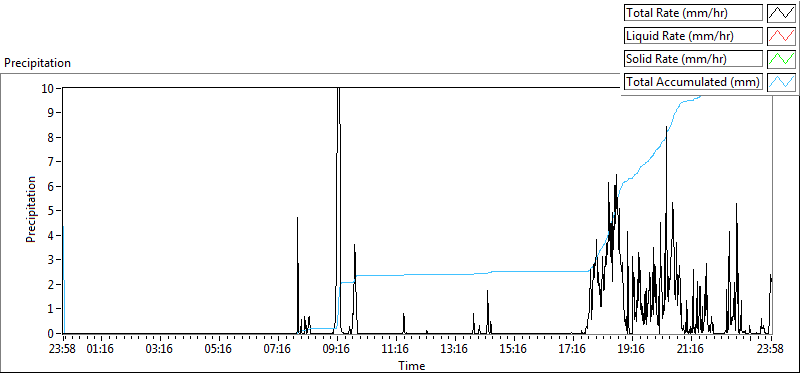Viewport: 800px width, 373px height.
Task: Click the Precipitation graph title above the chart
Action: 37,63
